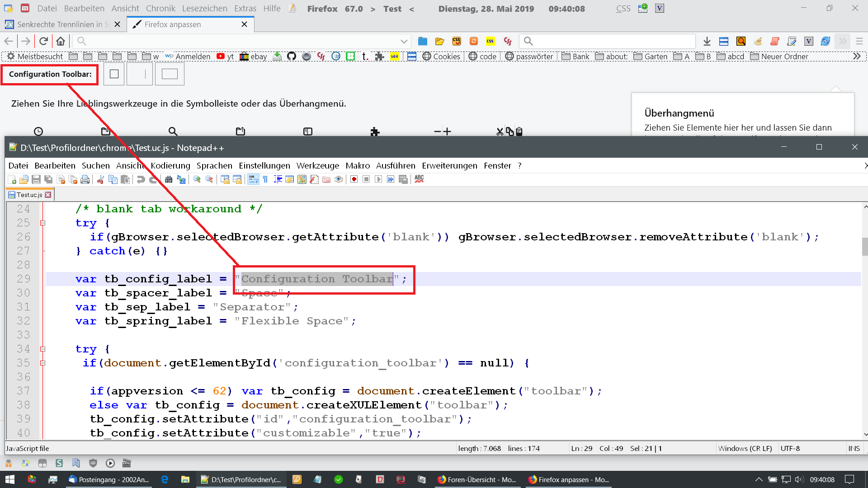The image size is (868, 488).
Task: Collapse the try block fold at line 25
Action: pyautogui.click(x=42, y=223)
